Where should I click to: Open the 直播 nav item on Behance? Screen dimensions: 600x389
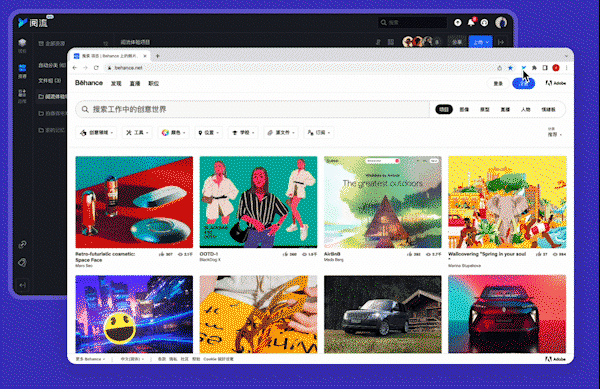coord(135,83)
